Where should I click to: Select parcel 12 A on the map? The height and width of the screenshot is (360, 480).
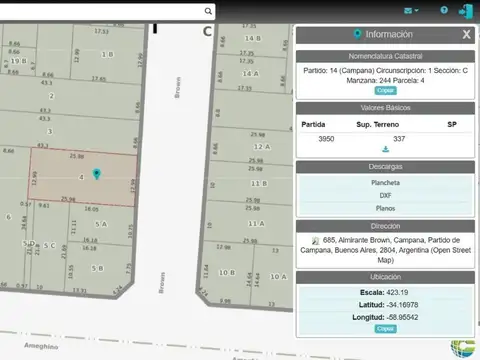coord(262,147)
